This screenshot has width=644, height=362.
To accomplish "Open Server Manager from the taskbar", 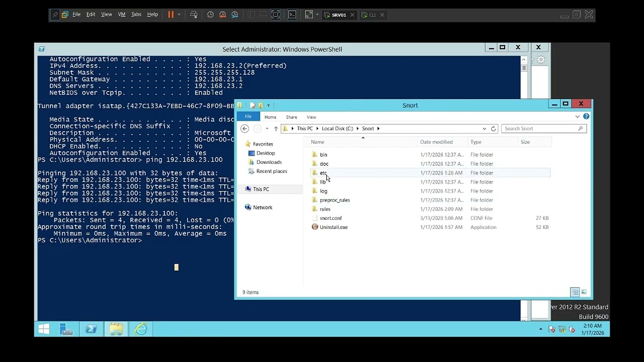I will pyautogui.click(x=66, y=329).
